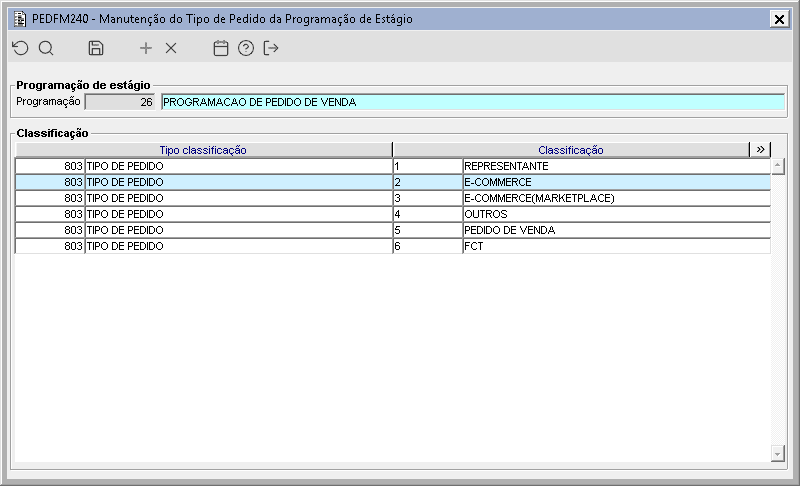Select the PEDIDO DE VENDA grid cell
Image resolution: width=800 pixels, height=486 pixels.
pos(616,230)
